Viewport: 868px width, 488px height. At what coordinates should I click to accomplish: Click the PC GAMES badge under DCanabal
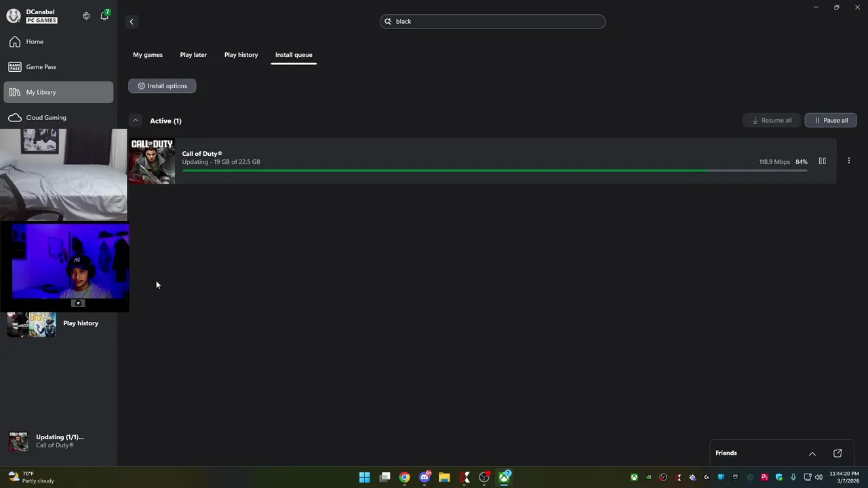click(41, 20)
